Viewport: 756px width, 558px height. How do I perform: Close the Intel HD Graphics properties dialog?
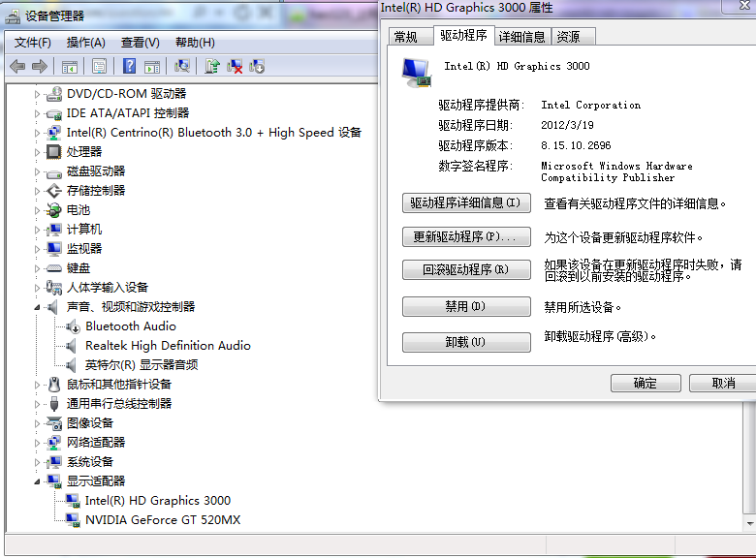click(x=742, y=6)
